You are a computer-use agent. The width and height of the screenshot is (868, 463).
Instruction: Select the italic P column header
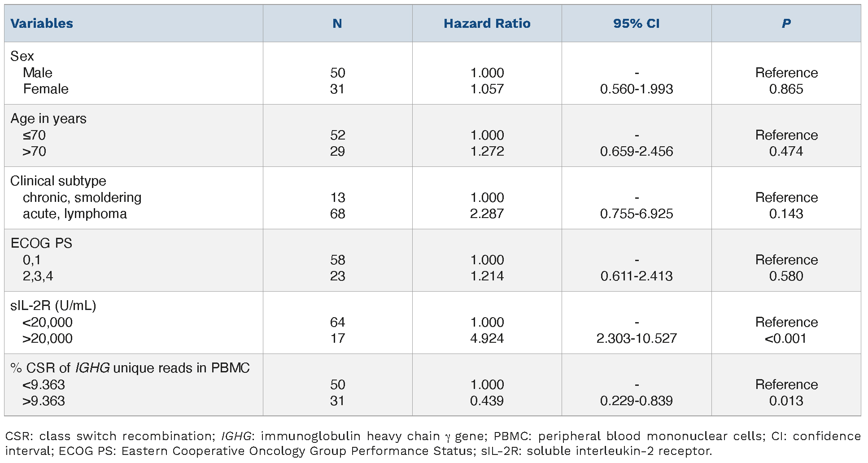[x=786, y=24]
